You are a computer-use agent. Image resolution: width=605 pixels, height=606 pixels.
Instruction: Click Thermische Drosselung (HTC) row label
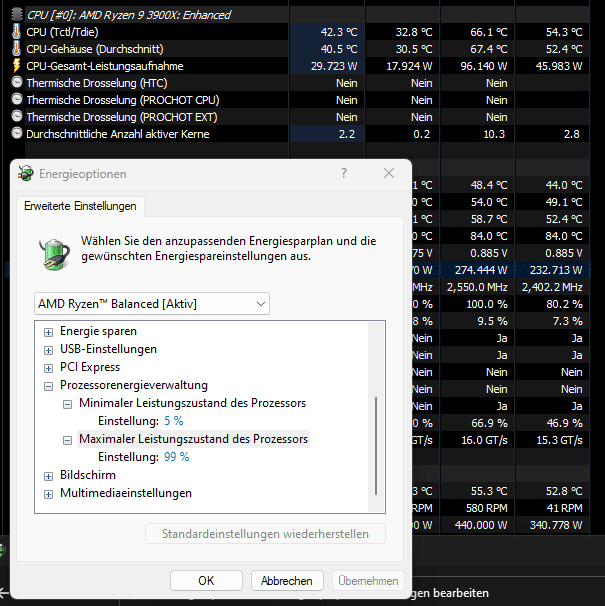(97, 83)
